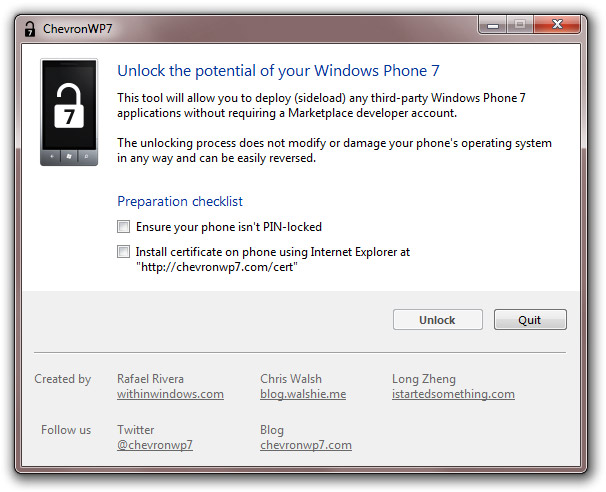Viewport: 606px width, 492px height.
Task: Click the 'Preparation checklist' heading
Action: (180, 201)
